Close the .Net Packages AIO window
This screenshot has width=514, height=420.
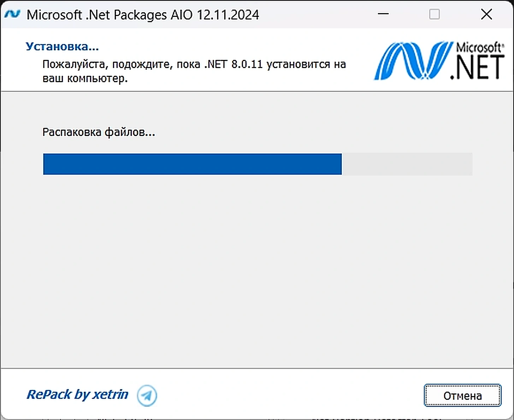486,14
